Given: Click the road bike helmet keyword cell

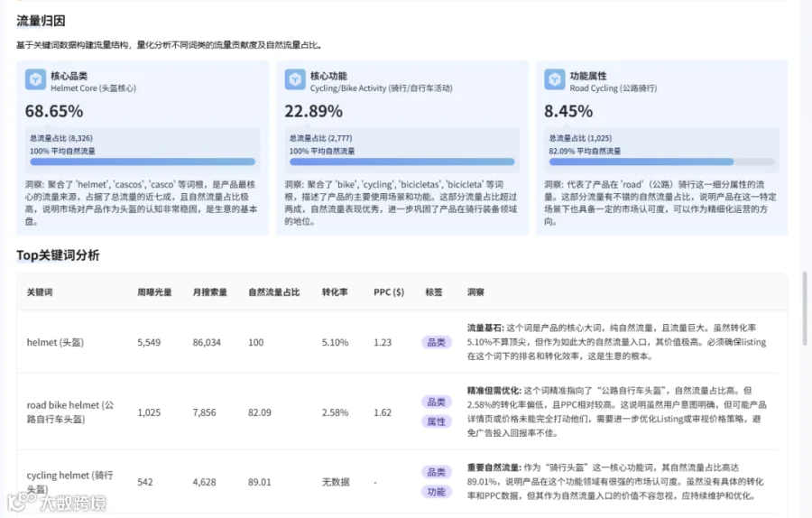Looking at the screenshot, I should pos(70,412).
